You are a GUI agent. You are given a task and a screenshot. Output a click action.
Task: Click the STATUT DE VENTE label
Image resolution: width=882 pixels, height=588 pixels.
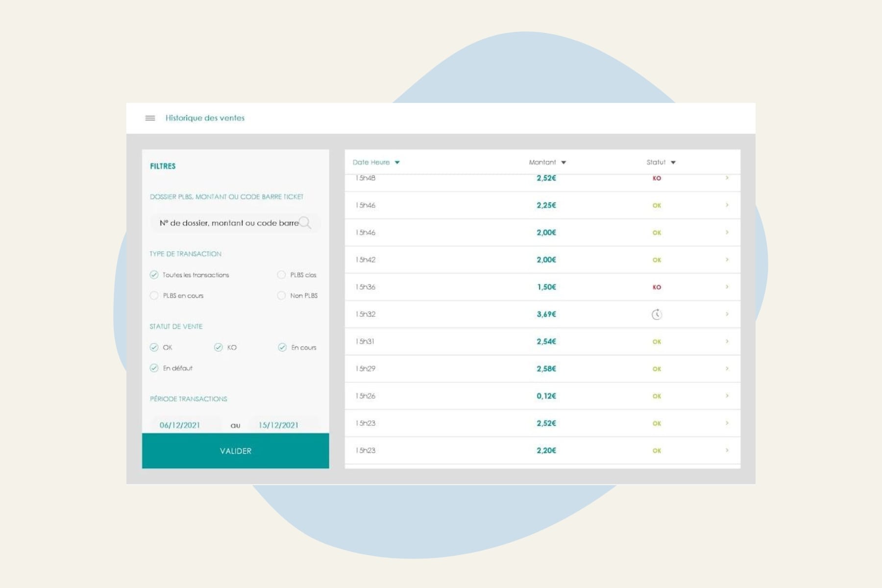(176, 326)
